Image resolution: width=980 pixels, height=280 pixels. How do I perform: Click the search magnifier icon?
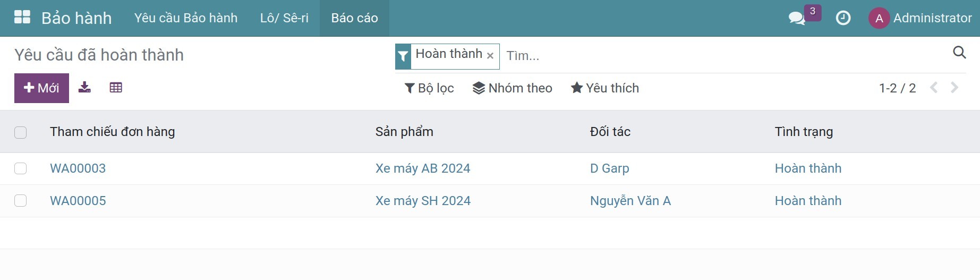tap(959, 53)
